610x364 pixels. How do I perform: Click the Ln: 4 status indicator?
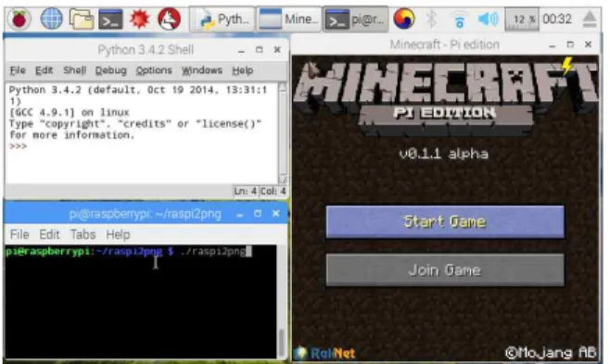(x=245, y=191)
